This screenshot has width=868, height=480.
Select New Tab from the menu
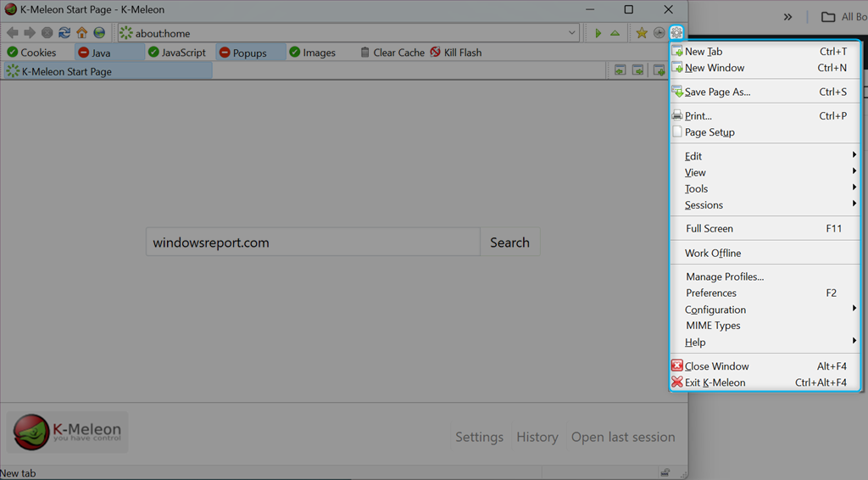(765, 52)
